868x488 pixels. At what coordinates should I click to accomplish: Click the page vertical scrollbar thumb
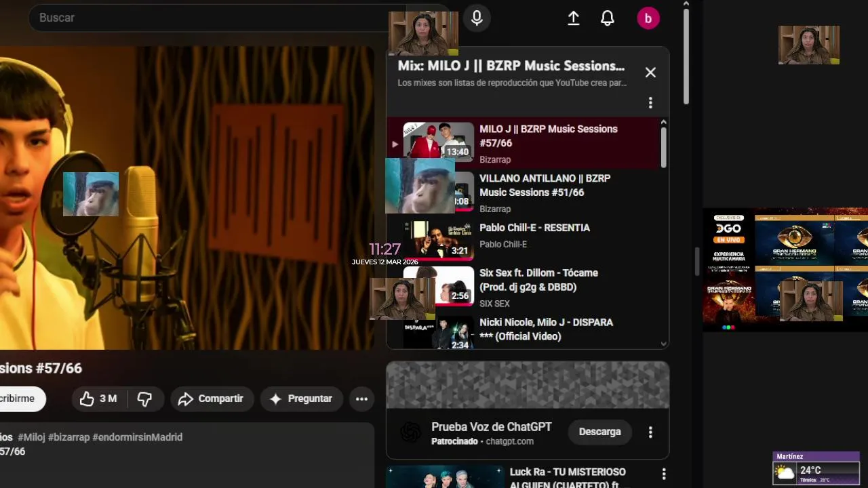[x=686, y=56]
